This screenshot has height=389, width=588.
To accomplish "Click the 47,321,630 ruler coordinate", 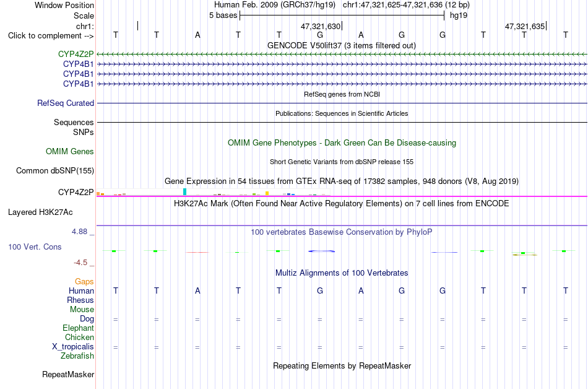I will 321,26.
